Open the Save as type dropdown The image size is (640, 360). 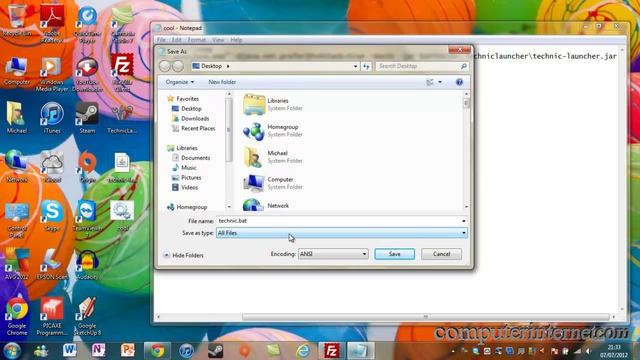pos(342,233)
